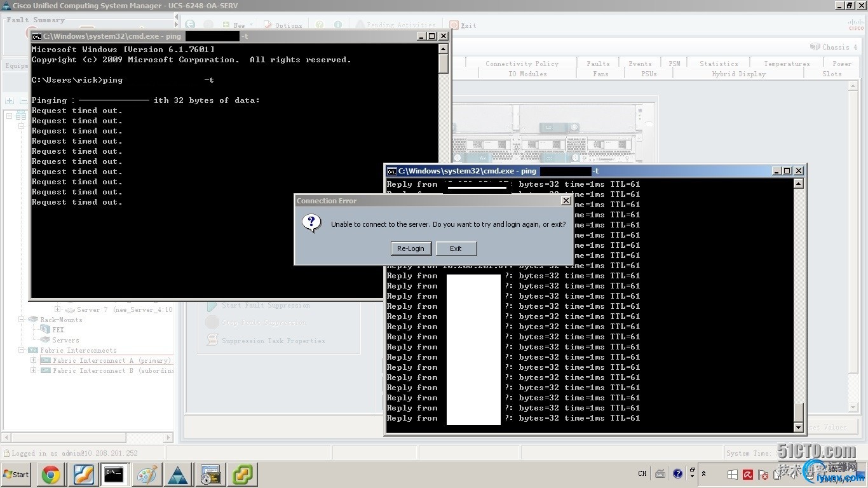Switch to the Faults tab

coord(598,64)
